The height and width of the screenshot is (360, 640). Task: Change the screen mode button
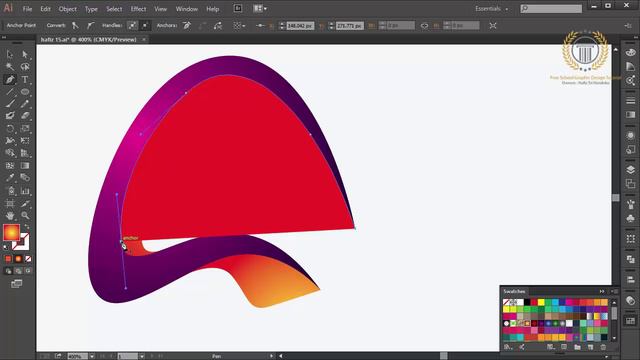pos(17,284)
